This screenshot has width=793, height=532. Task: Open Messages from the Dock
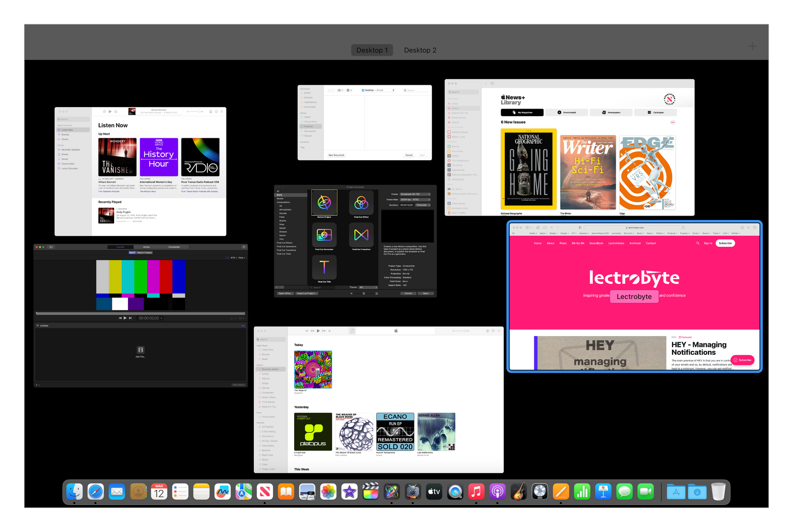pyautogui.click(x=624, y=492)
